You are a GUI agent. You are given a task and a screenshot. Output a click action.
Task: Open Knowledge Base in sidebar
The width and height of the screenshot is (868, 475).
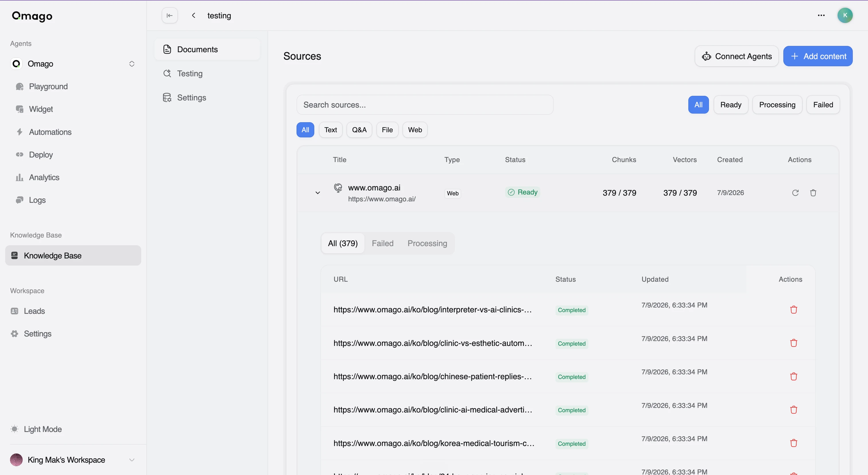pos(73,256)
